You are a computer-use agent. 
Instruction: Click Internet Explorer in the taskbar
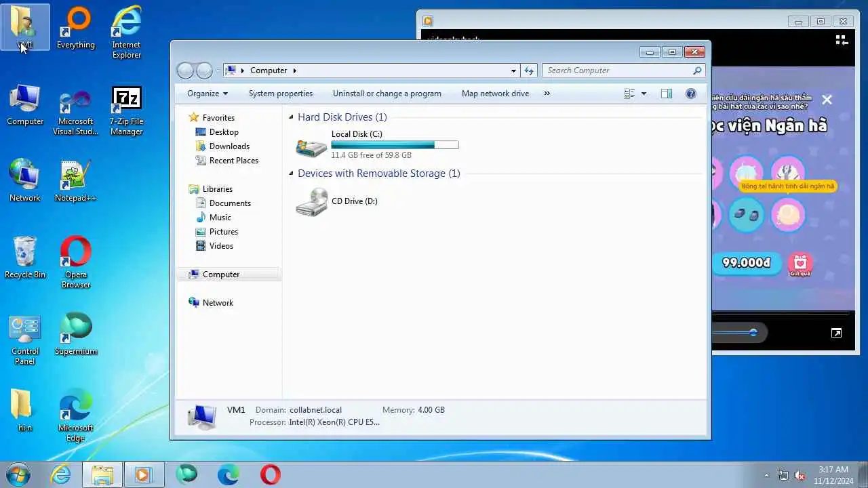pos(61,474)
